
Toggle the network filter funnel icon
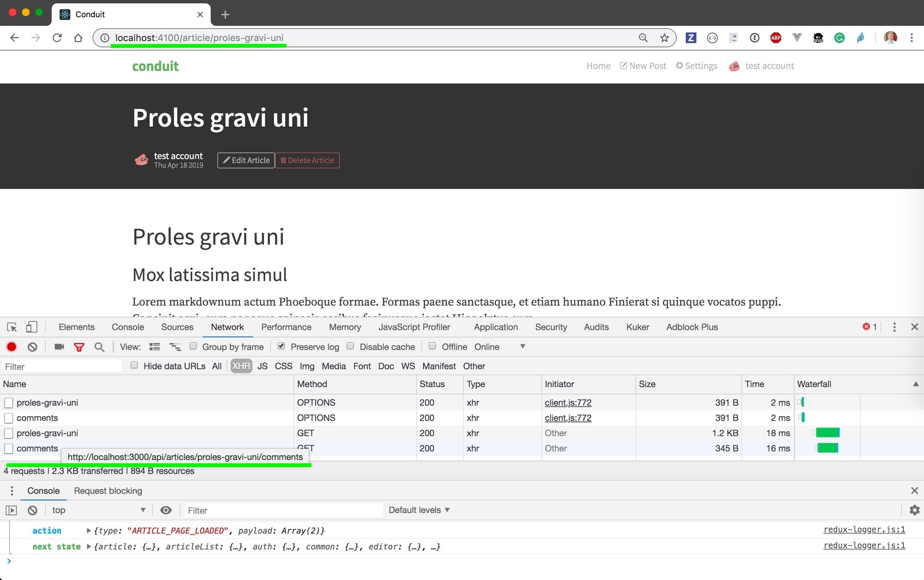79,347
